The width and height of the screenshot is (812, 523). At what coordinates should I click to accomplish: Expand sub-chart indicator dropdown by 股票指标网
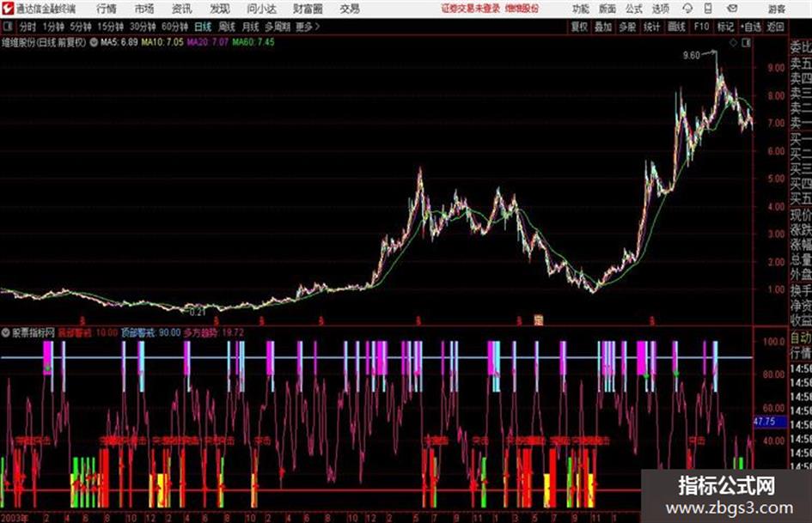pyautogui.click(x=6, y=332)
